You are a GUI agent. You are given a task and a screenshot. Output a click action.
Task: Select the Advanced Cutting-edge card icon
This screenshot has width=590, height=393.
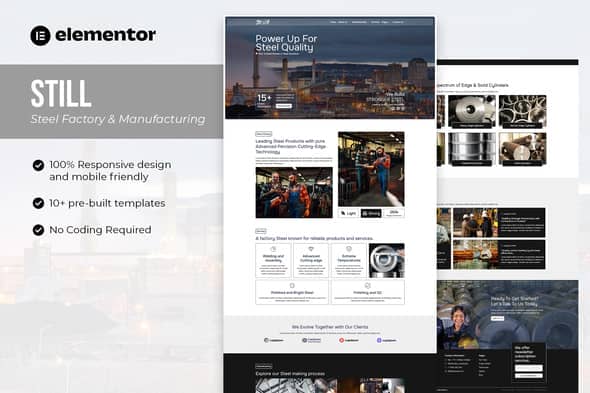(x=311, y=249)
